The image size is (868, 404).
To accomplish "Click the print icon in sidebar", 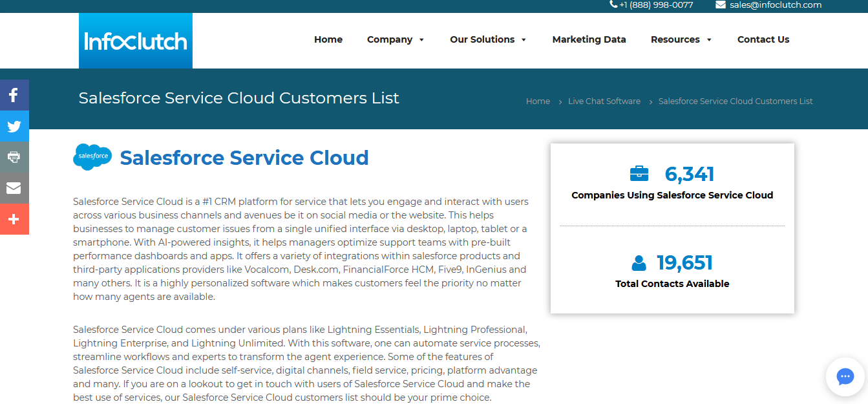I will [x=14, y=157].
